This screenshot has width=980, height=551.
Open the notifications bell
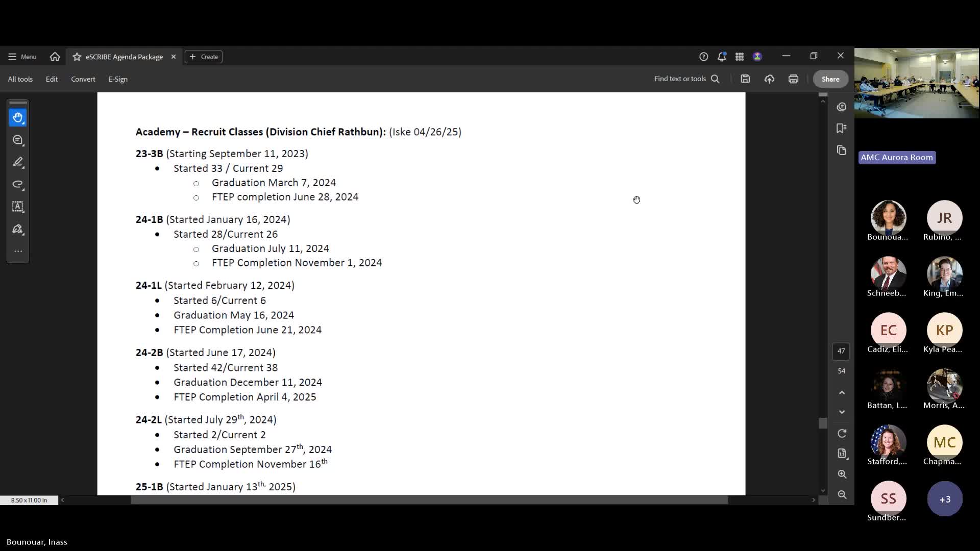pyautogui.click(x=721, y=57)
